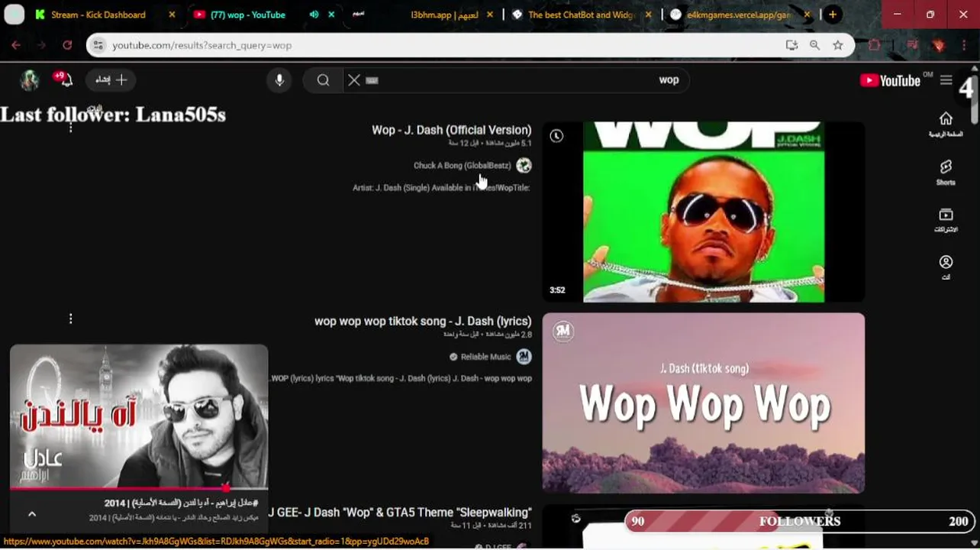
Task: Close the e4kmgames tab
Action: click(807, 15)
